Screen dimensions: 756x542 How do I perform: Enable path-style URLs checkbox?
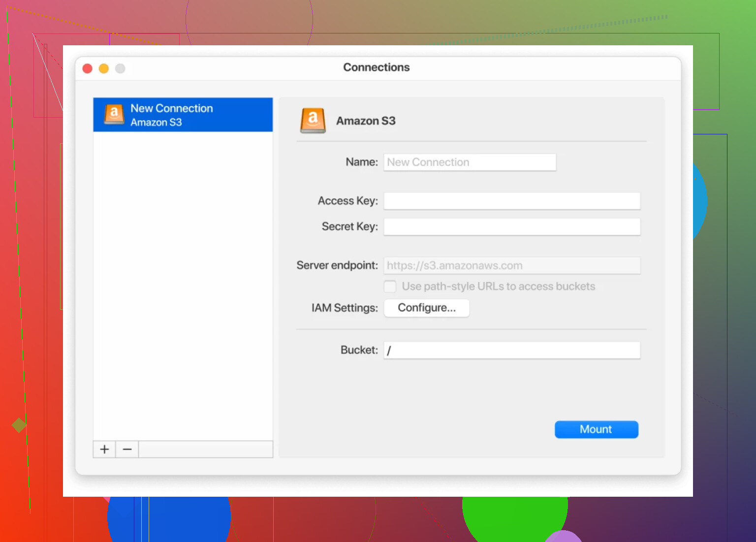coord(390,287)
